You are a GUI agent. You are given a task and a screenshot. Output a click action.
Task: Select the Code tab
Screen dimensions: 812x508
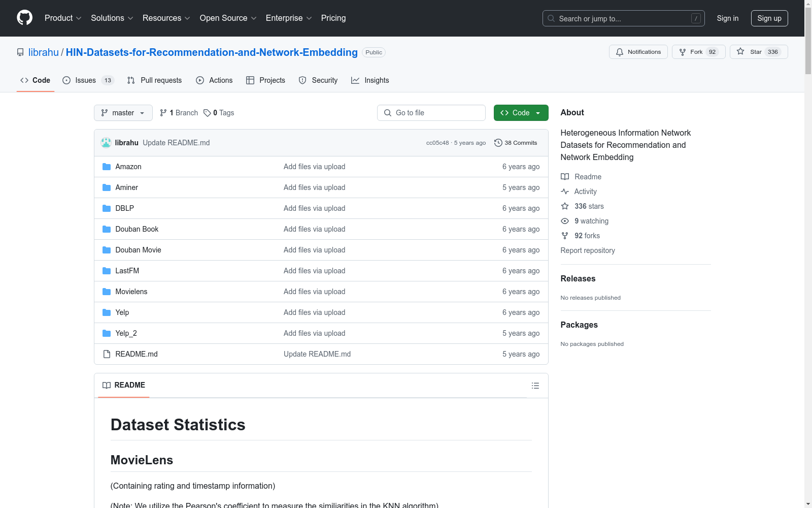pyautogui.click(x=36, y=80)
